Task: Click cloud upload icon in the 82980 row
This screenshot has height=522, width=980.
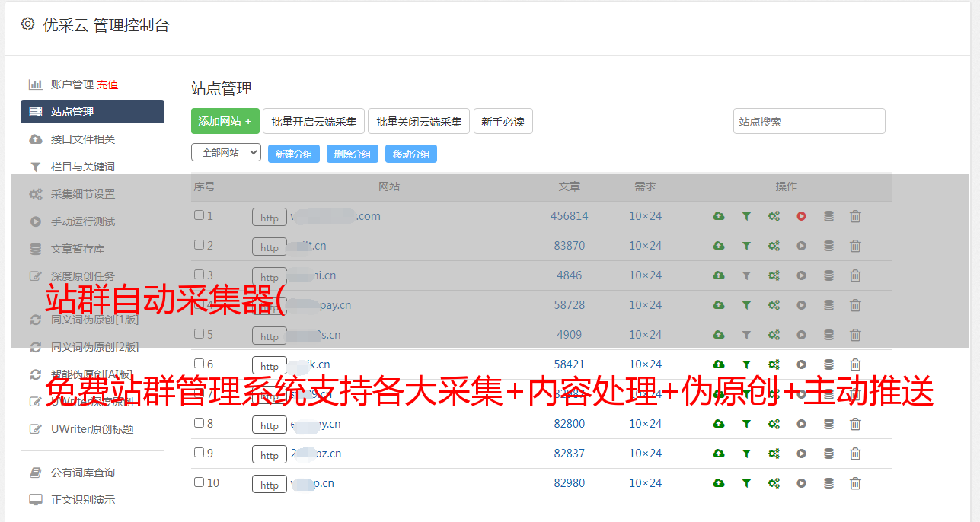Action: tap(719, 483)
